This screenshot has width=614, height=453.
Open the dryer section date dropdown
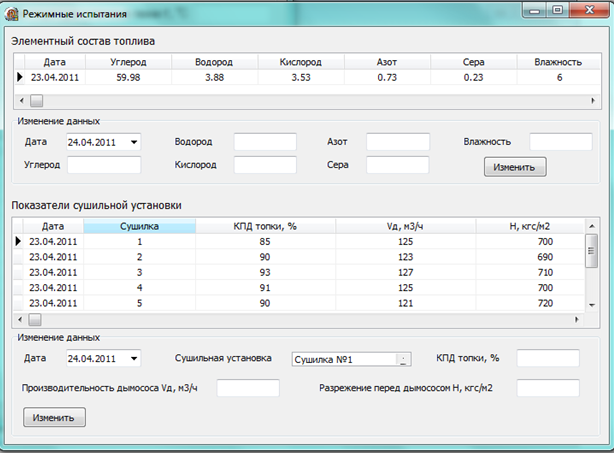(x=134, y=358)
